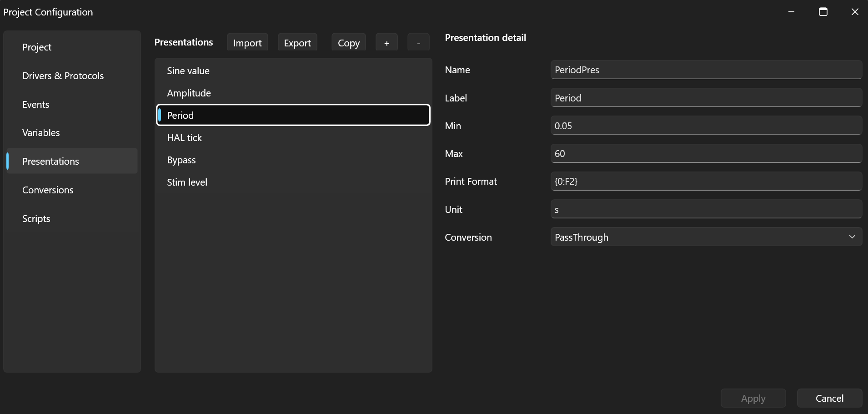Select the Stim level presentation
The width and height of the screenshot is (868, 414).
[x=293, y=182]
